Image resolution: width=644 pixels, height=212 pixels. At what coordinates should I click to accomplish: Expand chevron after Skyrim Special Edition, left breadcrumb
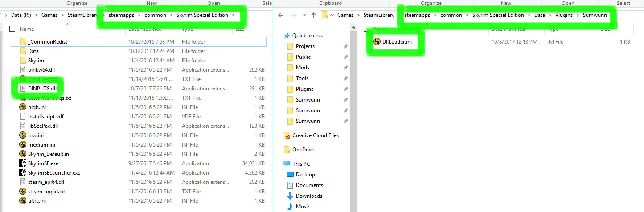(234, 15)
